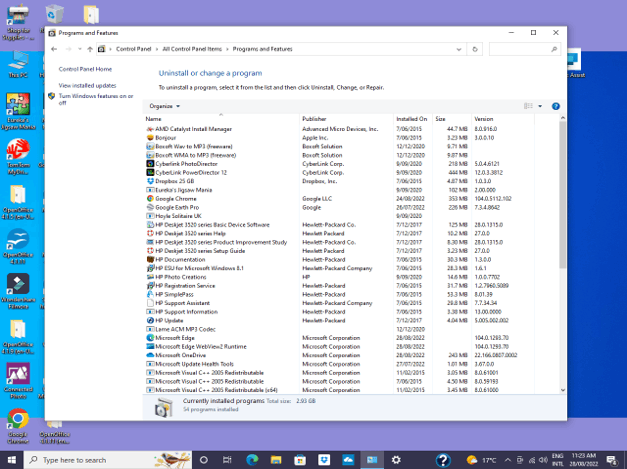Open Settings gear on taskbar
Screen dimensions: 627x469
[396, 460]
